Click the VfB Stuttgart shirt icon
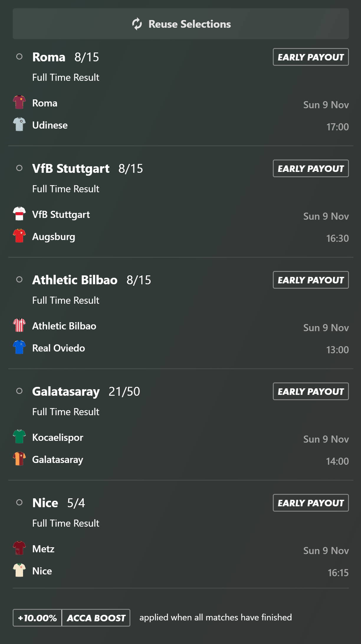This screenshot has width=361, height=644. click(19, 214)
